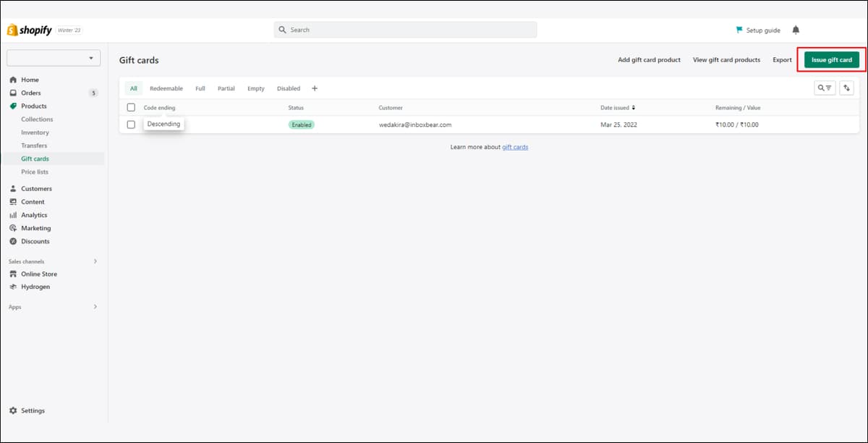Open Collections in the sidebar
Image resolution: width=868 pixels, height=443 pixels.
coord(37,119)
